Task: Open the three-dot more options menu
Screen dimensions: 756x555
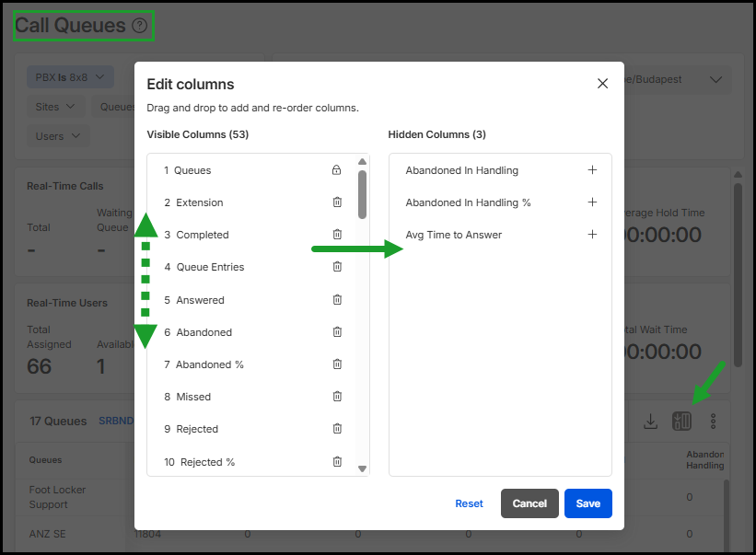Action: [713, 421]
